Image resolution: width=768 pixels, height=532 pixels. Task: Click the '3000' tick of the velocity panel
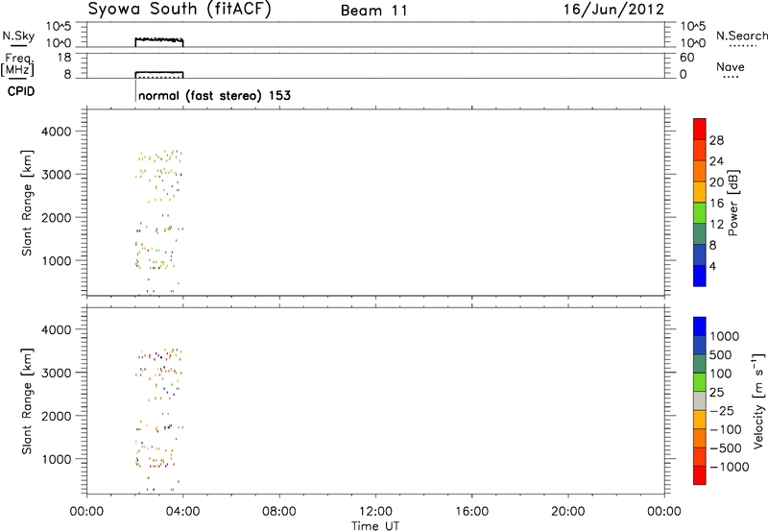[57, 373]
